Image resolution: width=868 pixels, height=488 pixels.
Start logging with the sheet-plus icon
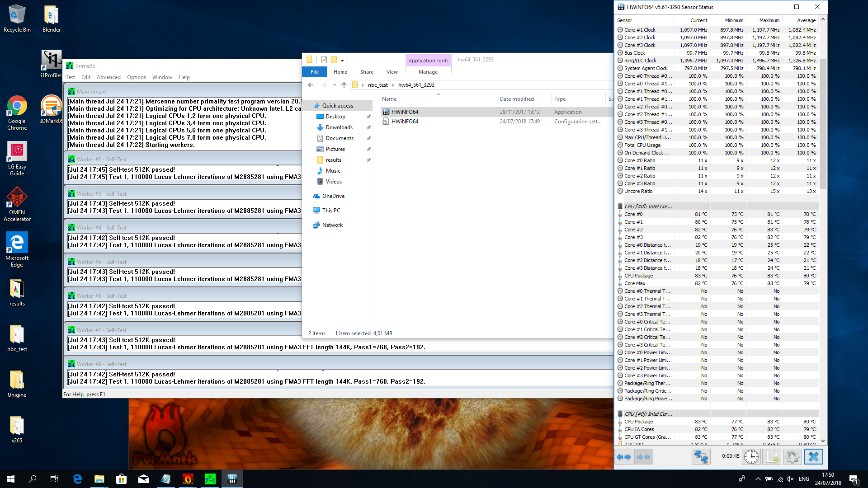772,457
